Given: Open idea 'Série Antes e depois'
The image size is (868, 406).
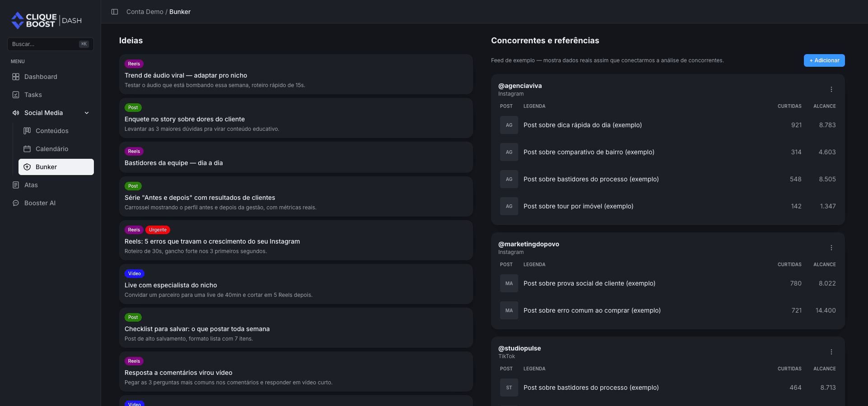Looking at the screenshot, I should (296, 197).
